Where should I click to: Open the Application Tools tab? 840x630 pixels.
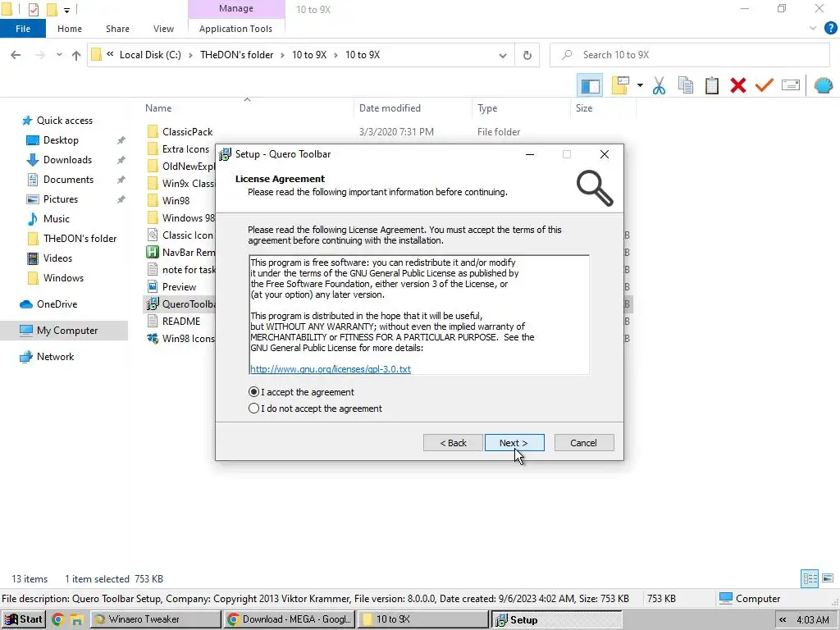click(235, 29)
